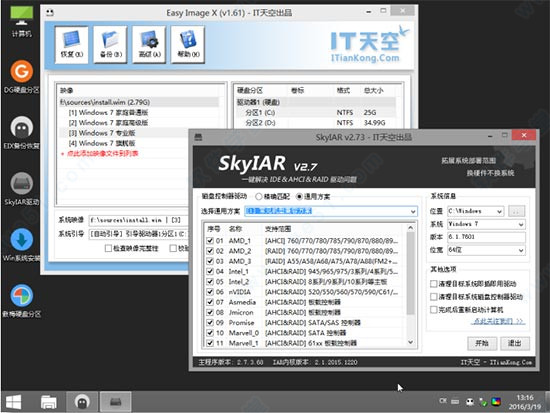Switch to Easy Image X taskbar button

(82, 402)
